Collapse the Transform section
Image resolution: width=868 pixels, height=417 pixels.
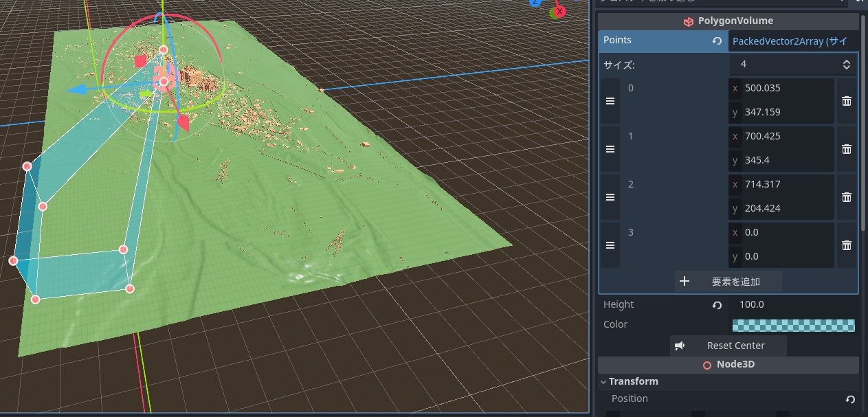click(603, 382)
